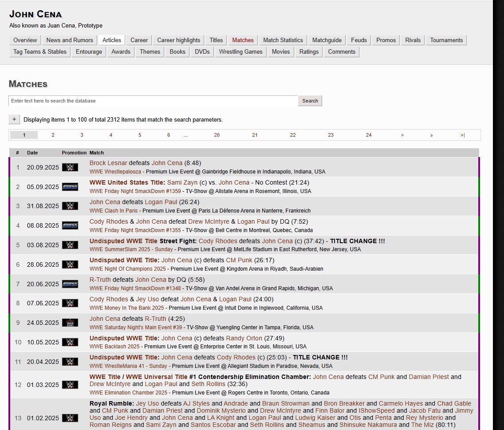Open the Match Statistics tab
The width and height of the screenshot is (504, 430).
283,40
